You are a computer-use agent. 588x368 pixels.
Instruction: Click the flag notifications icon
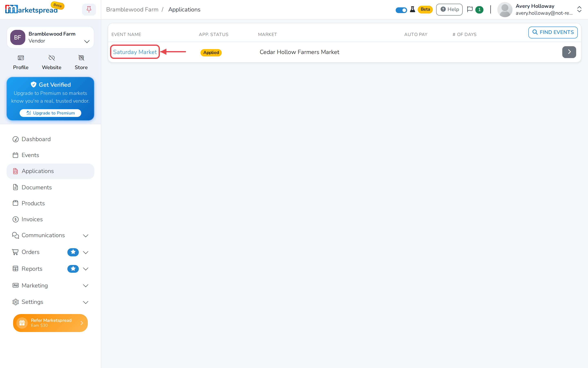(x=470, y=9)
